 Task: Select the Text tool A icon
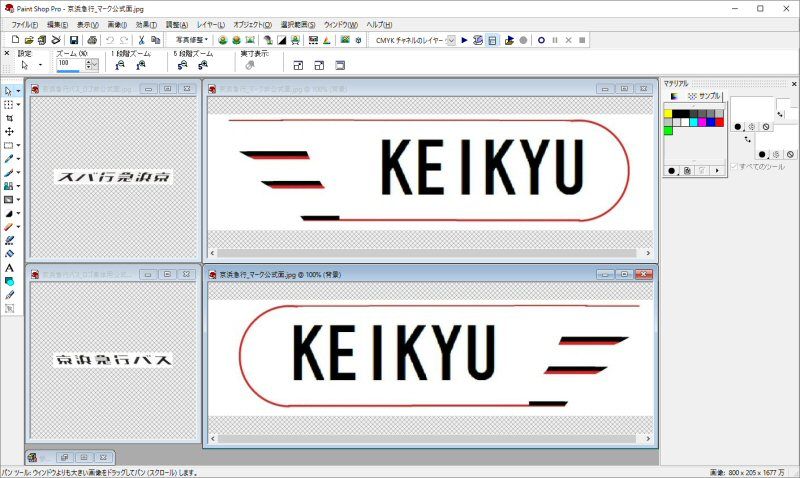(9, 268)
